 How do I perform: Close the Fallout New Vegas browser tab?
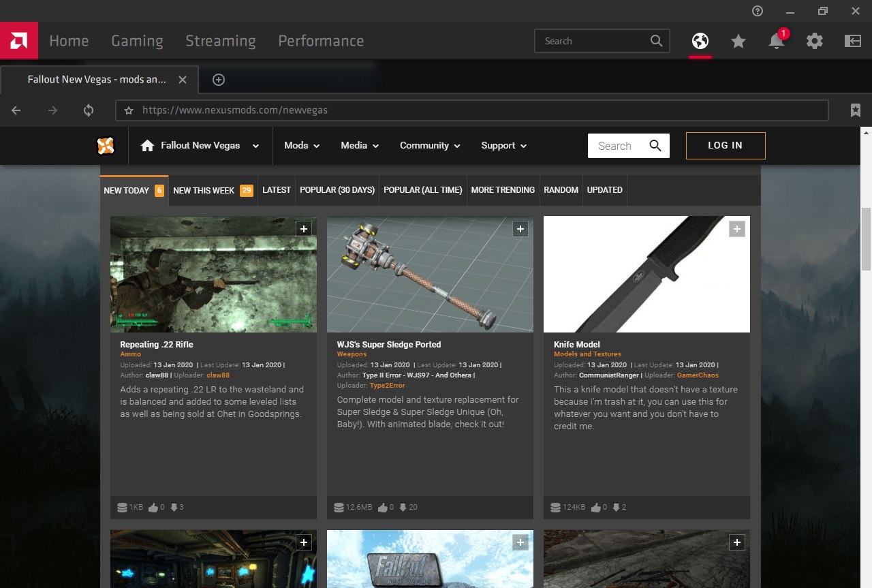182,80
